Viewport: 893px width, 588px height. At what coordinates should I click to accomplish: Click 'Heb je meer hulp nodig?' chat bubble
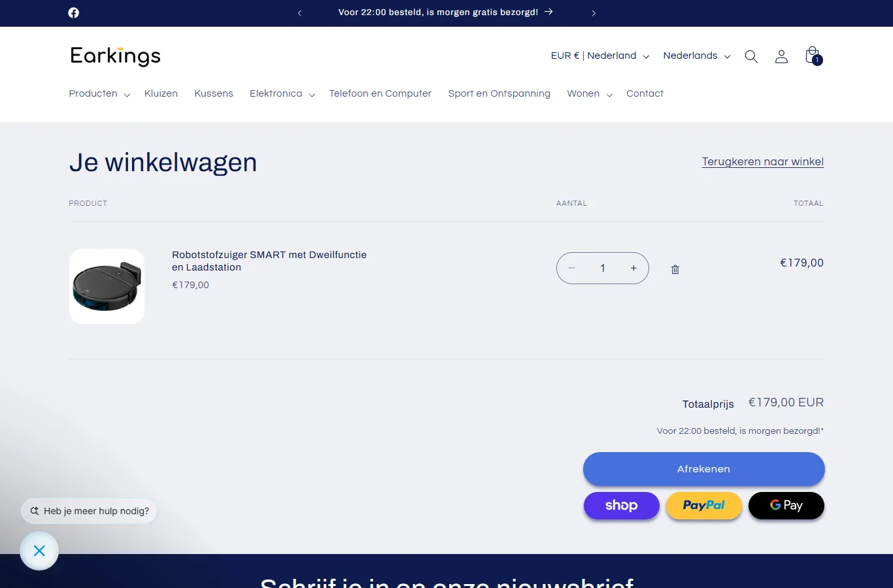(x=90, y=511)
